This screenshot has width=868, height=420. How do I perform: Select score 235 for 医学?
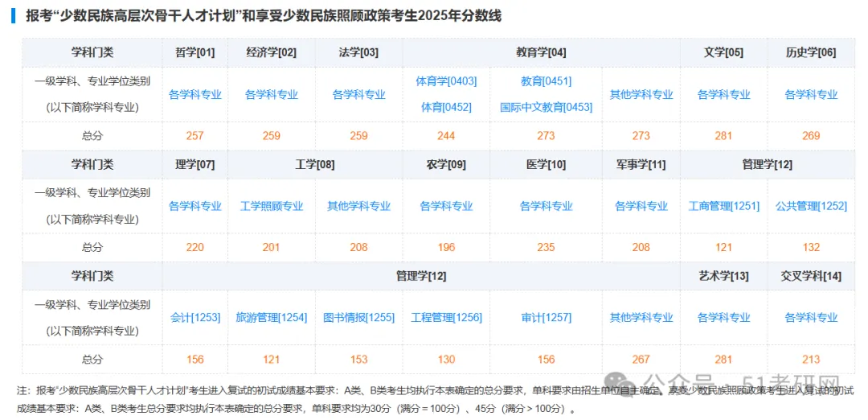coord(546,248)
